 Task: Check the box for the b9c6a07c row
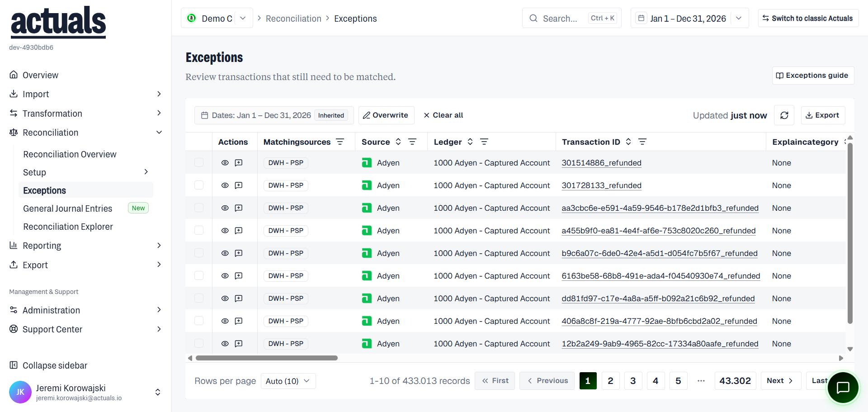point(199,253)
